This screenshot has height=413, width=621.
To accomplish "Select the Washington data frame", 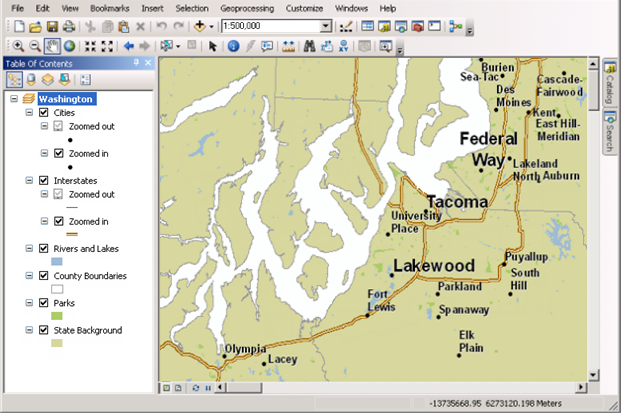I will [66, 99].
